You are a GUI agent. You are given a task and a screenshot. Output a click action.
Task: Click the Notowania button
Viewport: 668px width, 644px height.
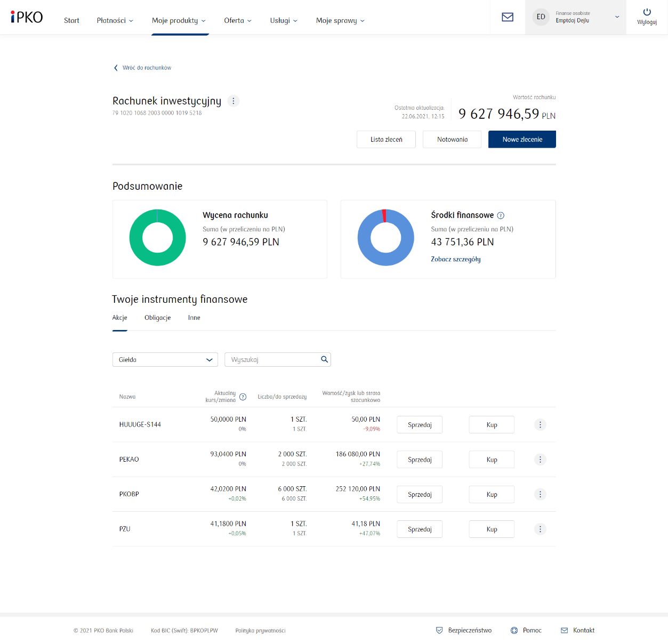452,139
